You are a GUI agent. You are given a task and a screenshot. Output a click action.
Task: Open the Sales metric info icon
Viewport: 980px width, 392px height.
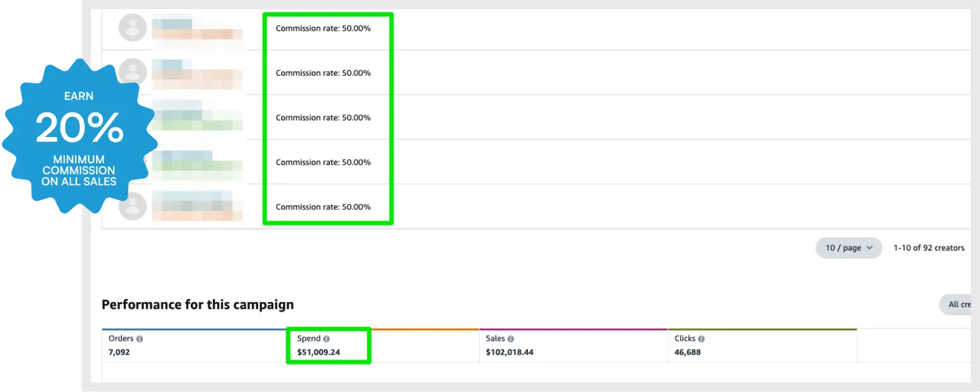(x=511, y=339)
